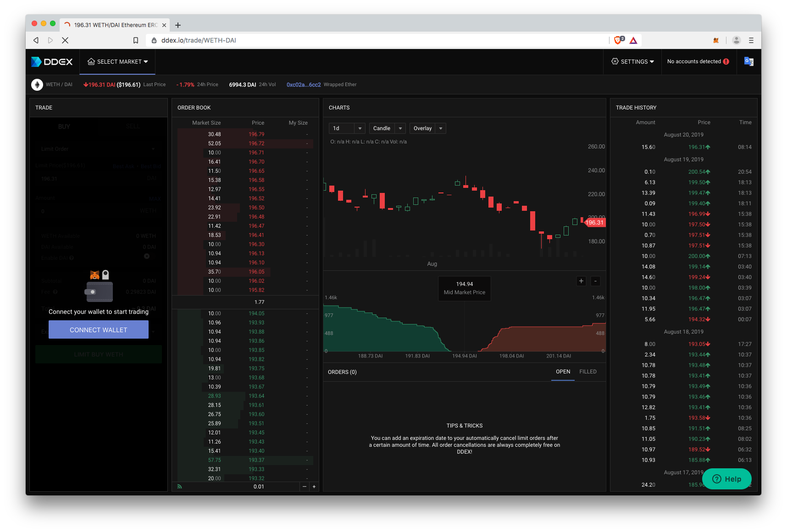
Task: Click the DDEX logo
Action: [x=52, y=62]
